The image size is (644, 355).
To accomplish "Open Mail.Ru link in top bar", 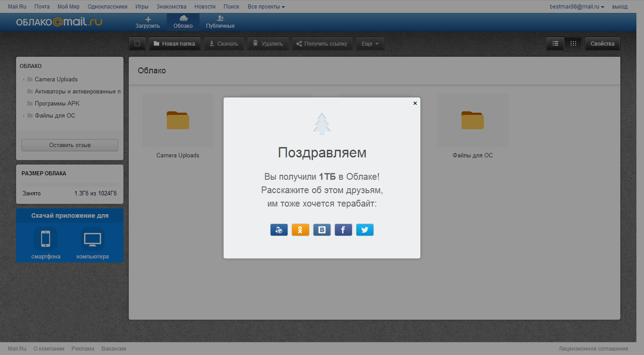I will (x=17, y=7).
